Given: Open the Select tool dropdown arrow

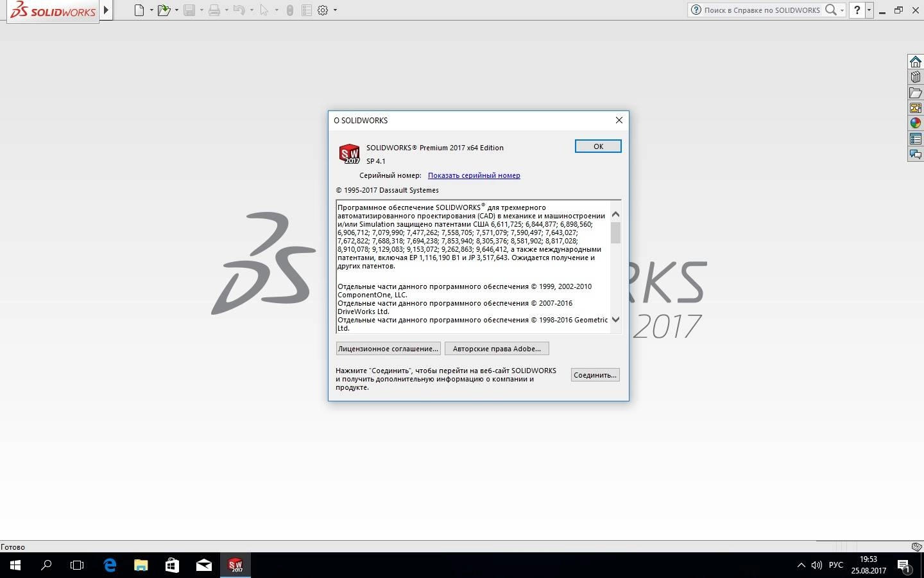Looking at the screenshot, I should 277,10.
